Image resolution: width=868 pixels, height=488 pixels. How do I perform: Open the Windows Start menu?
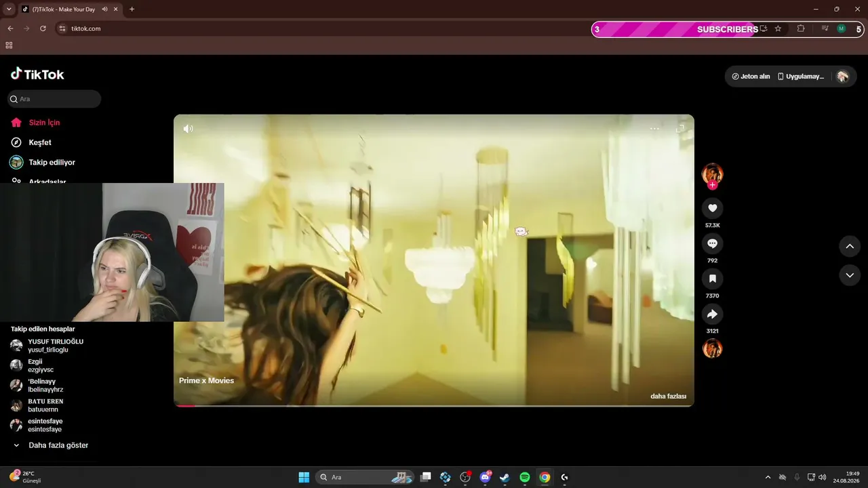tap(304, 477)
